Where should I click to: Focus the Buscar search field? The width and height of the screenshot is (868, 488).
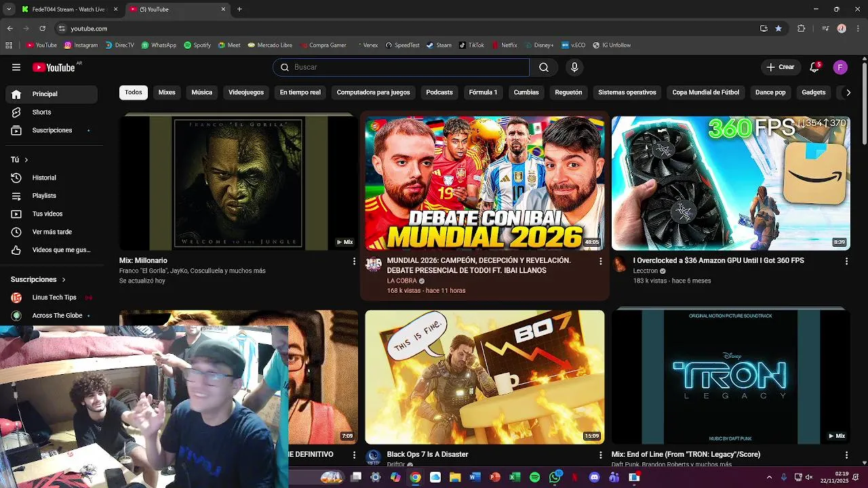[x=401, y=67]
